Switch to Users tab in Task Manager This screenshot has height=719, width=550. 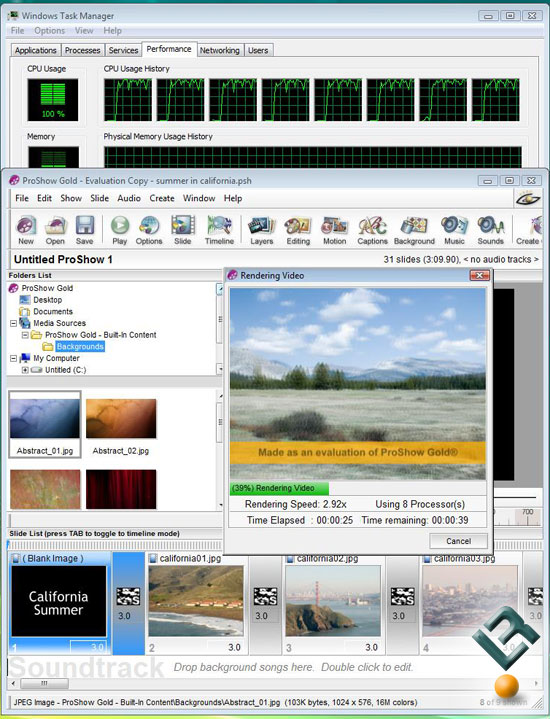click(258, 50)
